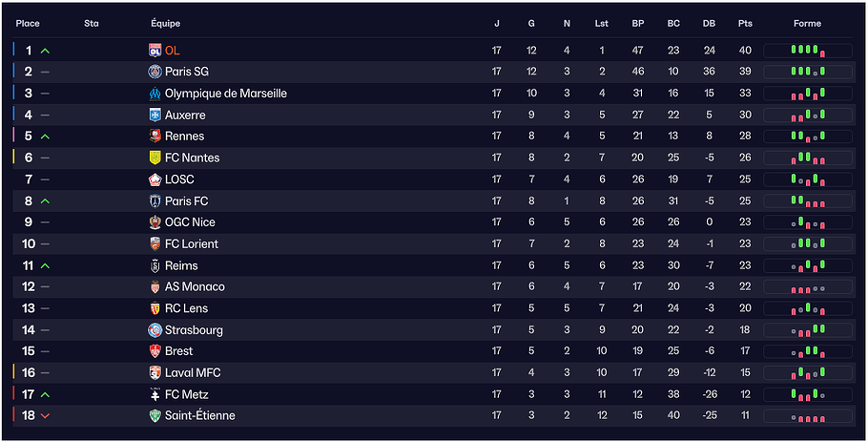Open the FC Lorient team link

[191, 243]
